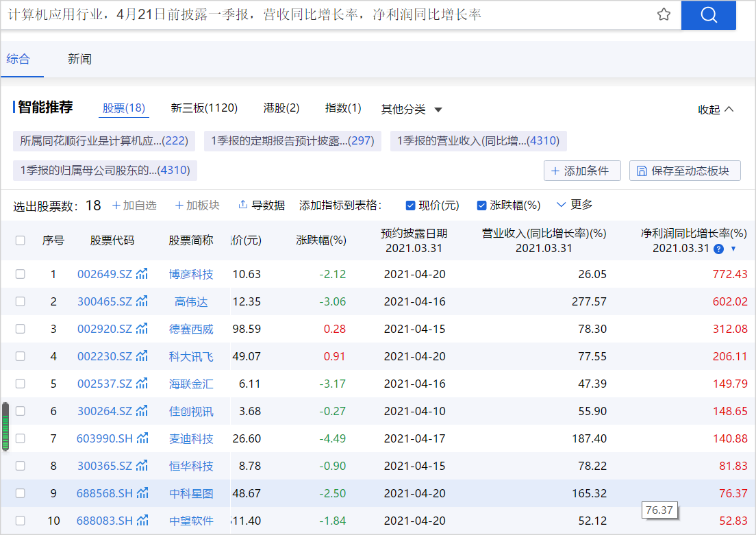Screen dimensions: 756x535
Task: Open stock name link 博彦科技
Action: point(191,275)
